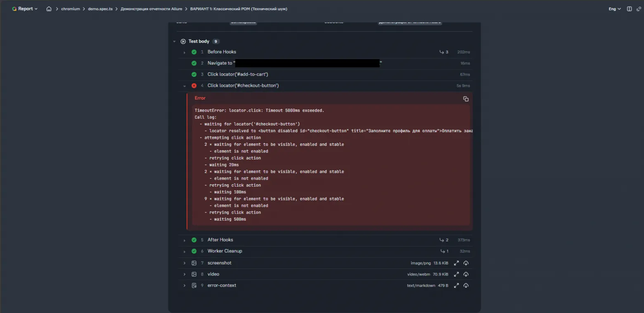Expand the screenshot attachment preview
This screenshot has height=313, width=644.
click(456, 263)
